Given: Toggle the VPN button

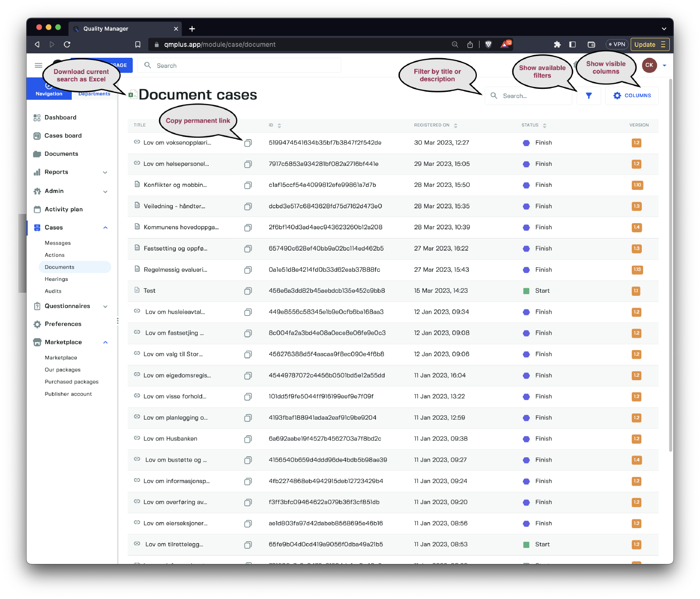Looking at the screenshot, I should (617, 44).
